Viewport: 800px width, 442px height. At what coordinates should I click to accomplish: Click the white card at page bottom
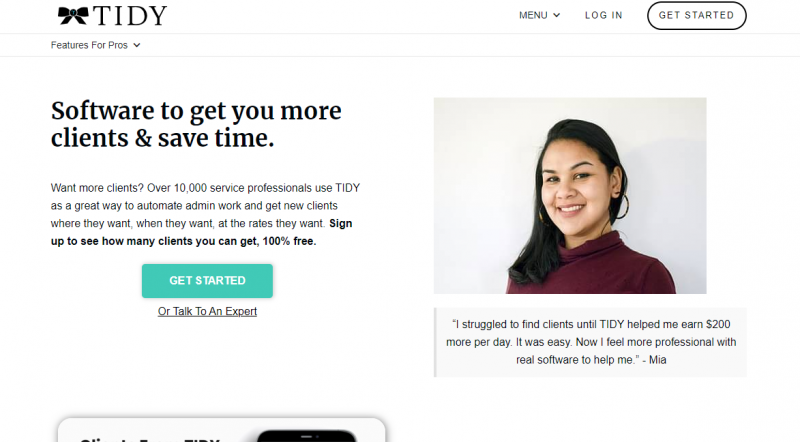point(221,430)
